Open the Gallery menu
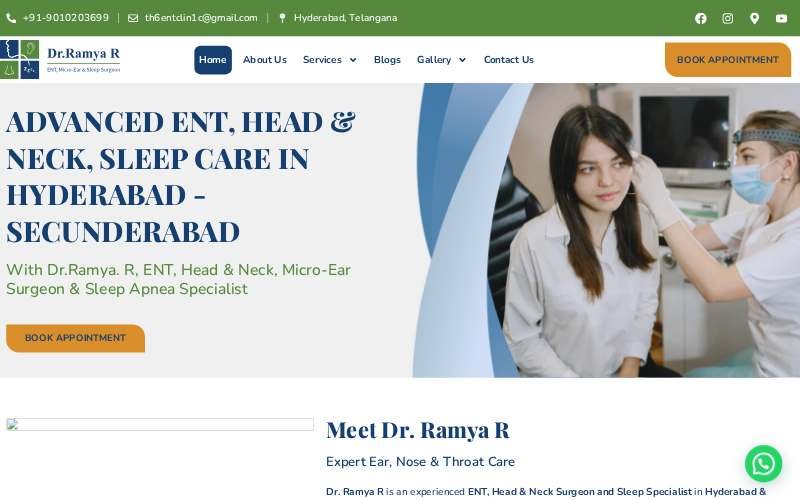800x500 pixels. (x=434, y=60)
